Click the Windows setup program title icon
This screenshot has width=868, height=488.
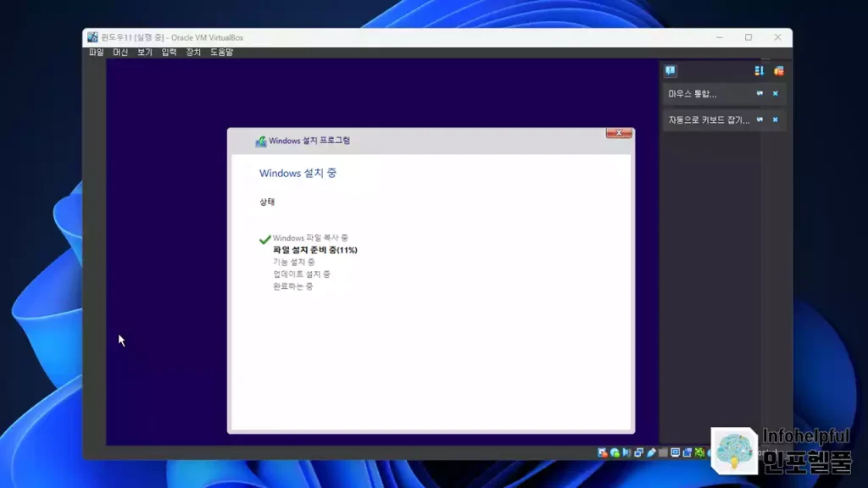[x=261, y=141]
